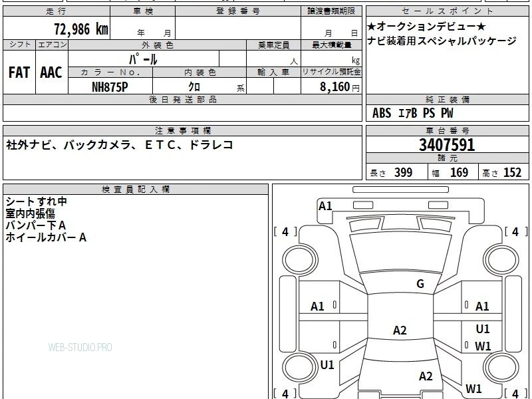Click the セールスポイント header
532x399 pixels.
(x=447, y=11)
